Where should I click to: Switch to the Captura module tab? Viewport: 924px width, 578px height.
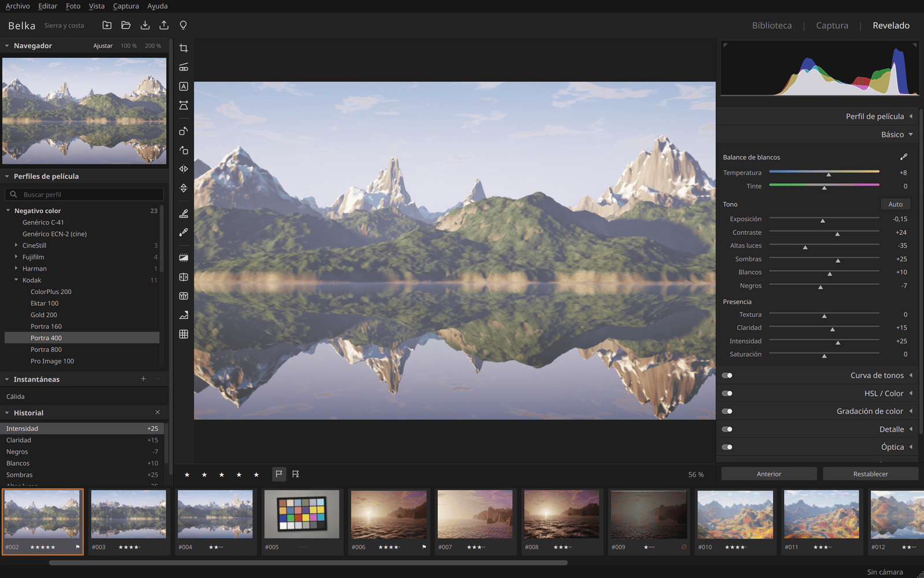832,25
